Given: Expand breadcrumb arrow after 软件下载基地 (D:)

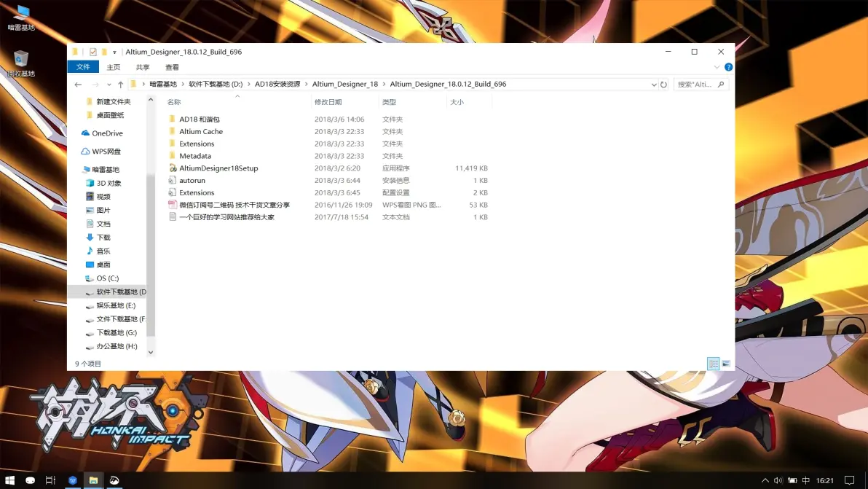Looking at the screenshot, I should click(248, 85).
